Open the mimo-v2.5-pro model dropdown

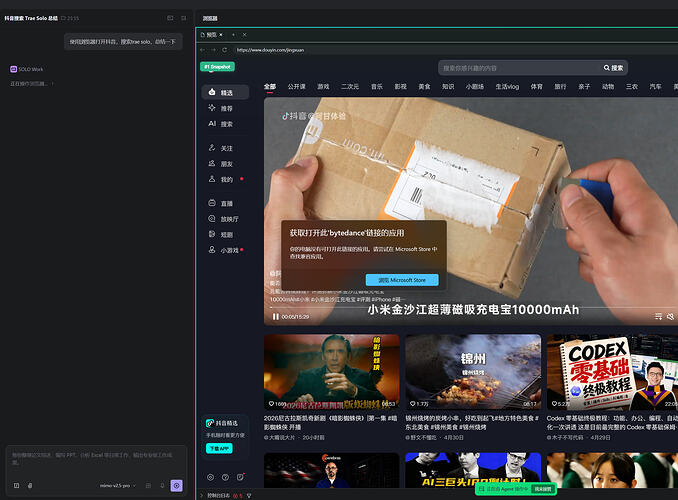click(x=118, y=486)
